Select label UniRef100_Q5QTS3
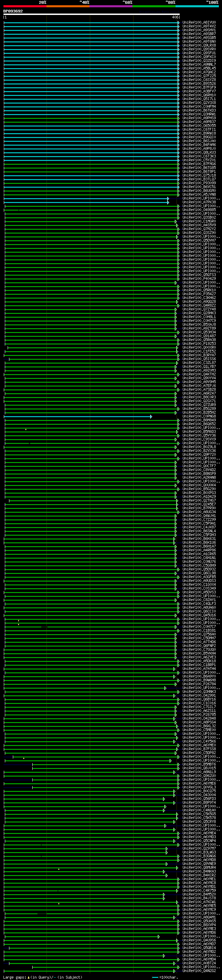This screenshot has width=222, height=980. (x=199, y=275)
